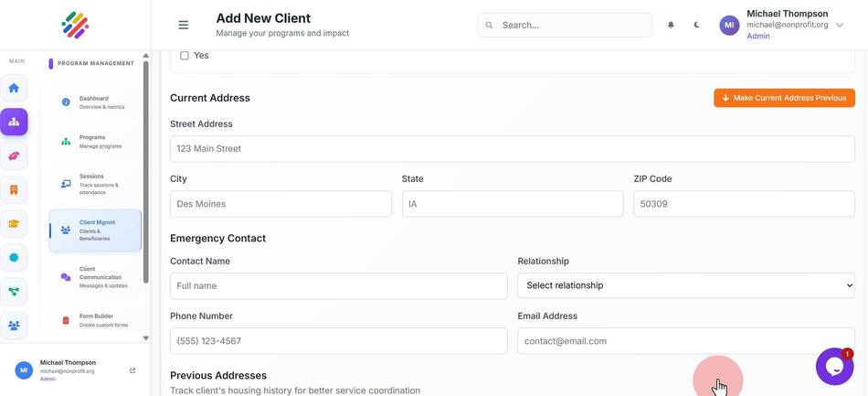Viewport: 868px width, 396px height.
Task: Focus the top Search box
Action: tap(565, 25)
